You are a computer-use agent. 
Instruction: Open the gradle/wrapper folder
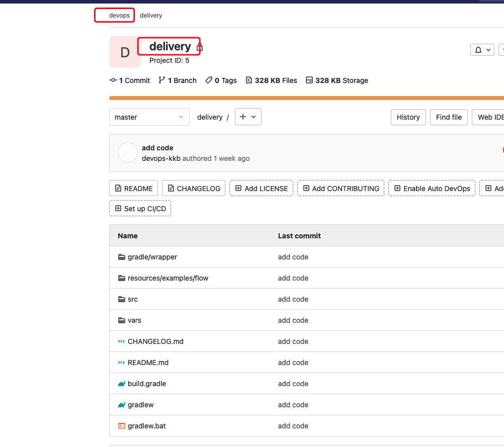coord(152,257)
